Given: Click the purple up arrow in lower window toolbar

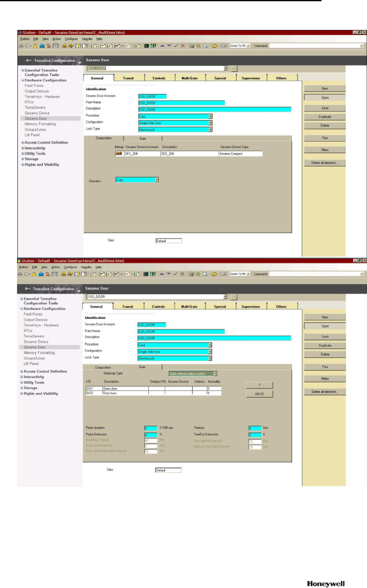Looking at the screenshot, I should tap(162, 274).
